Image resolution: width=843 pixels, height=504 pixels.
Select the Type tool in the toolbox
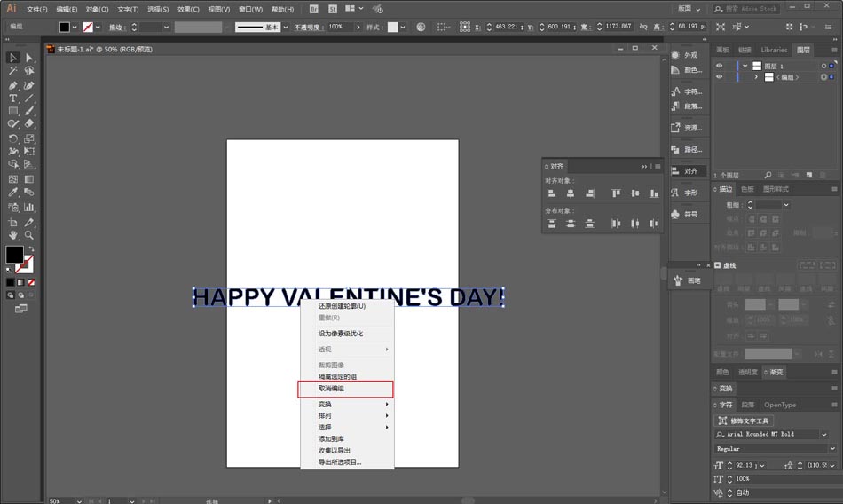click(13, 98)
